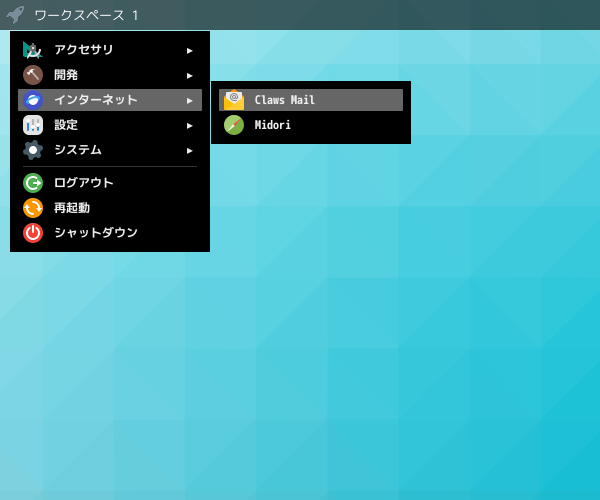The image size is (600, 500).
Task: Click the Claws Mail envelope icon
Action: pos(234,100)
